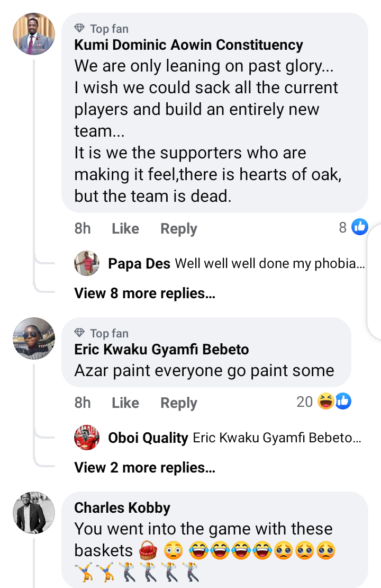This screenshot has width=381, height=588.
Task: Expand View 8 more replies
Action: point(144,293)
